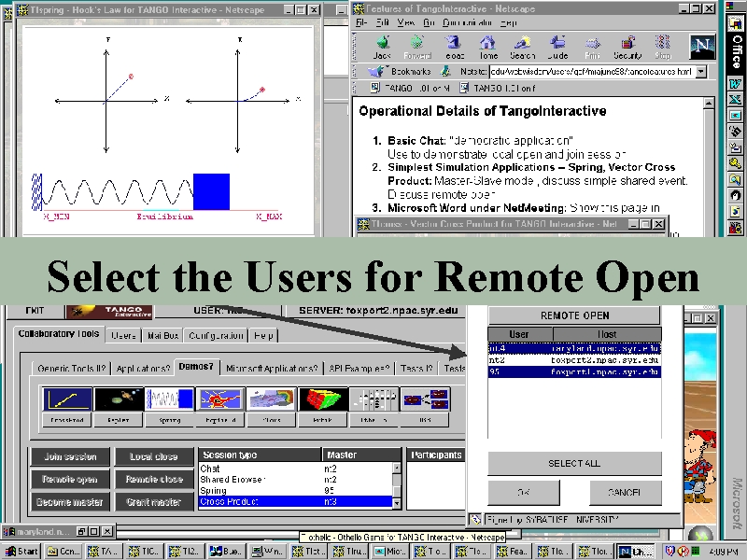Click the TANGO Interactive logo
747x560 pixels.
click(109, 312)
